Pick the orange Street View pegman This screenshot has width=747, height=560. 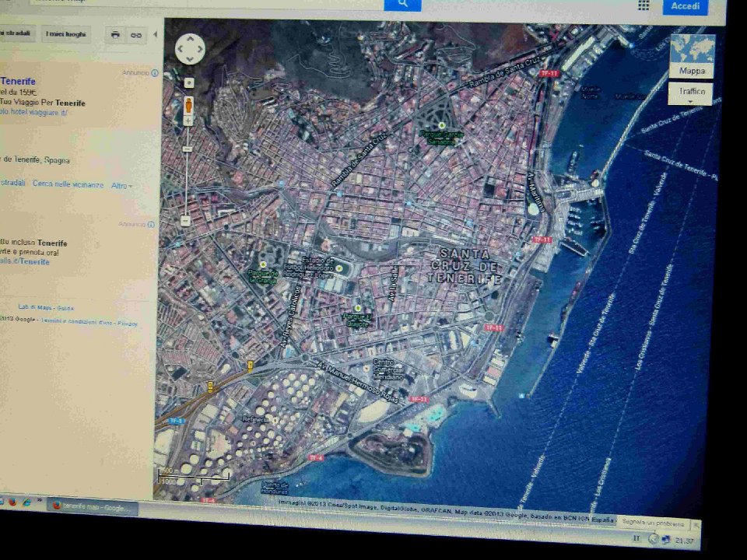[x=188, y=105]
